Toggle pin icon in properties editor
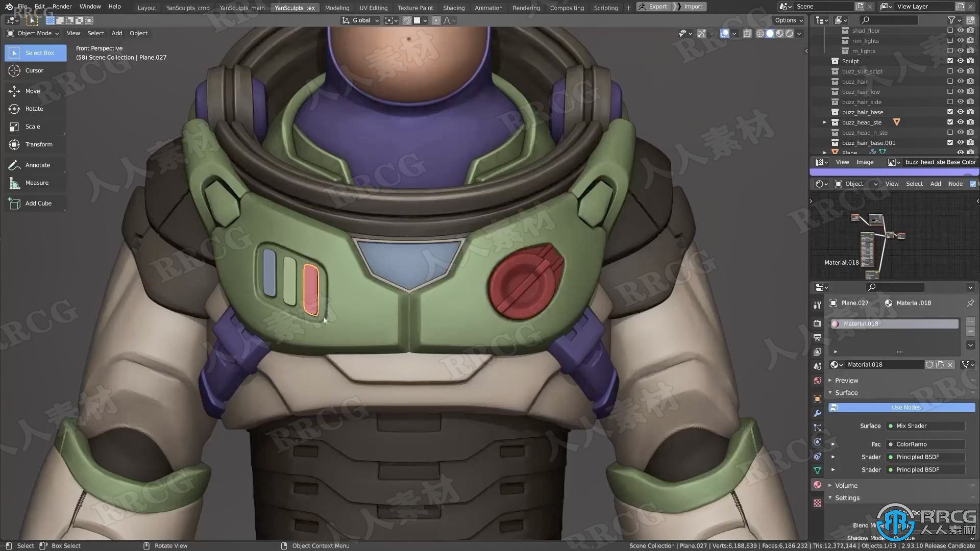The height and width of the screenshot is (551, 980). [970, 303]
